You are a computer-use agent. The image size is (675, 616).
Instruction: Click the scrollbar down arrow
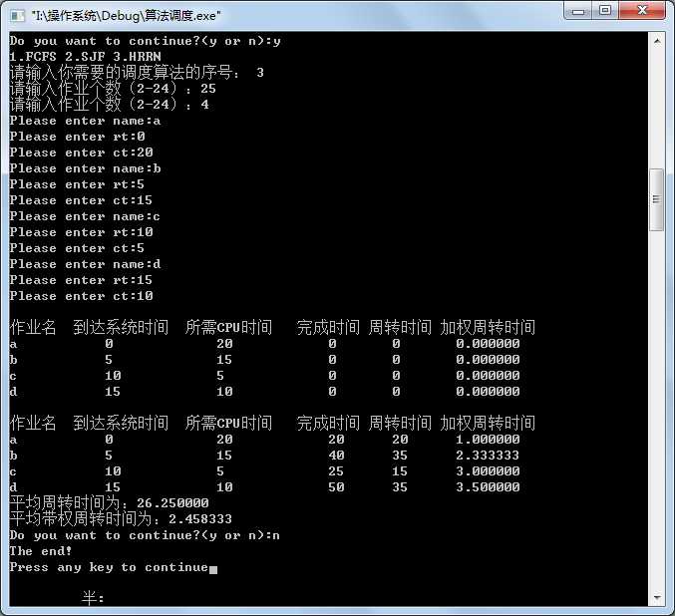656,596
